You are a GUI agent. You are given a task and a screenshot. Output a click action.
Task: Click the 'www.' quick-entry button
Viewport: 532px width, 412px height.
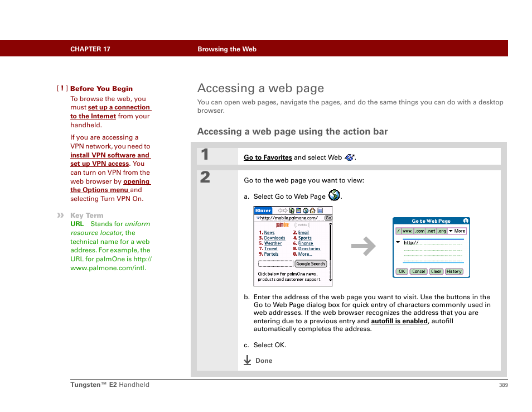(408, 231)
